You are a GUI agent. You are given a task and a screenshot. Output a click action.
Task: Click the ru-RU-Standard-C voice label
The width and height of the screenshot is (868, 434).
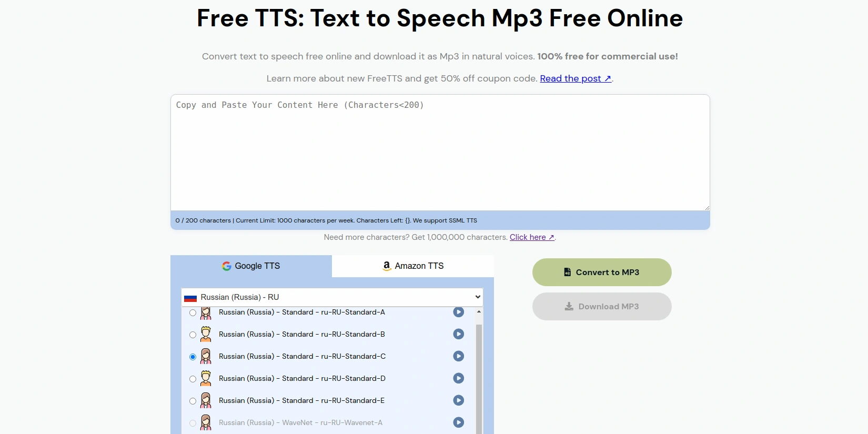[x=302, y=356]
